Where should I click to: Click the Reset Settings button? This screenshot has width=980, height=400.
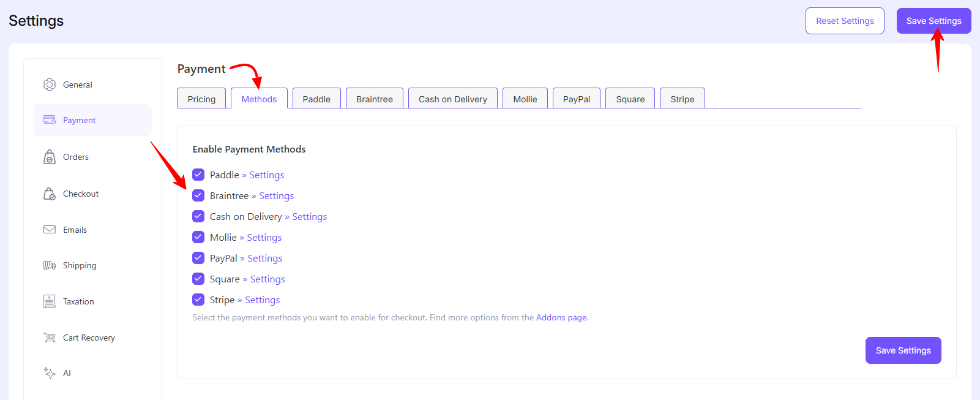[x=845, y=21]
